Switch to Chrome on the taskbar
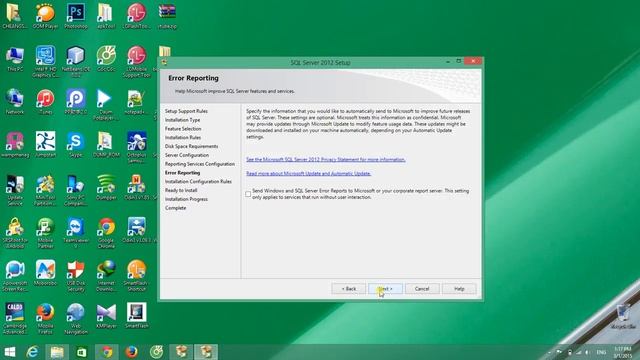Viewport: 640px width, 360px height. point(107,352)
